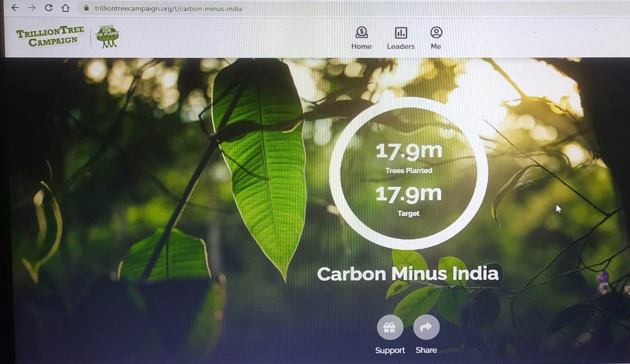Open the Me profile icon
Screen dimensions: 630x364
click(x=436, y=32)
